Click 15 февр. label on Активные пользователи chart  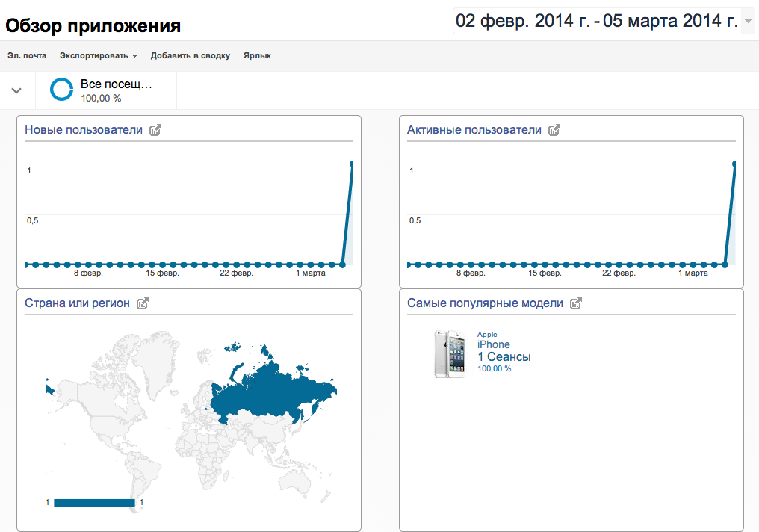point(545,273)
